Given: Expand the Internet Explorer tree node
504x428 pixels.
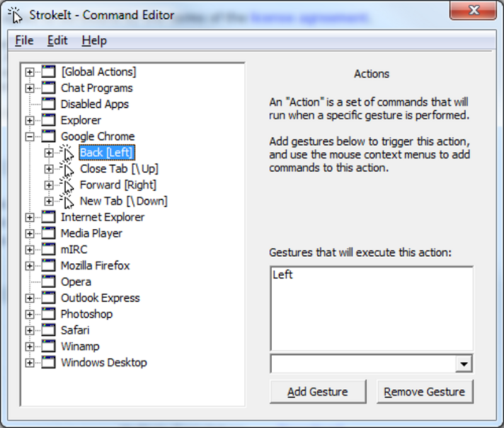Looking at the screenshot, I should pos(28,217).
